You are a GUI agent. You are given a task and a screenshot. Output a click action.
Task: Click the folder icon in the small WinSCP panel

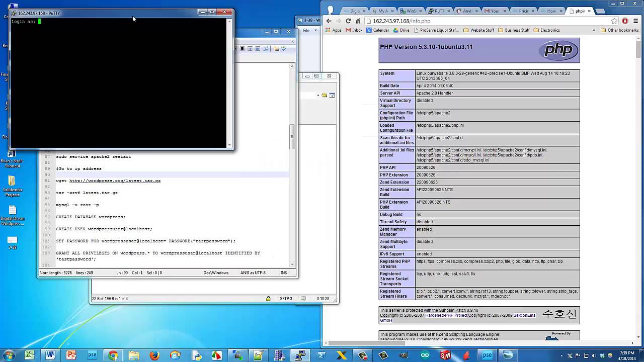click(x=325, y=95)
